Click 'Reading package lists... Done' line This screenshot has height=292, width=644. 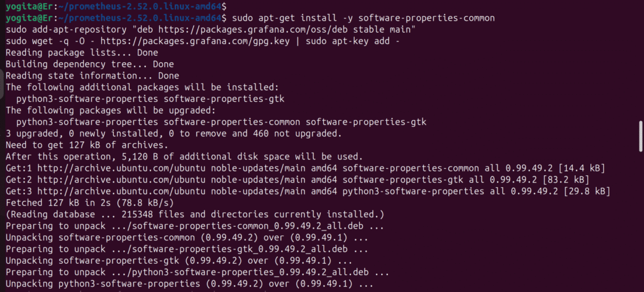82,53
